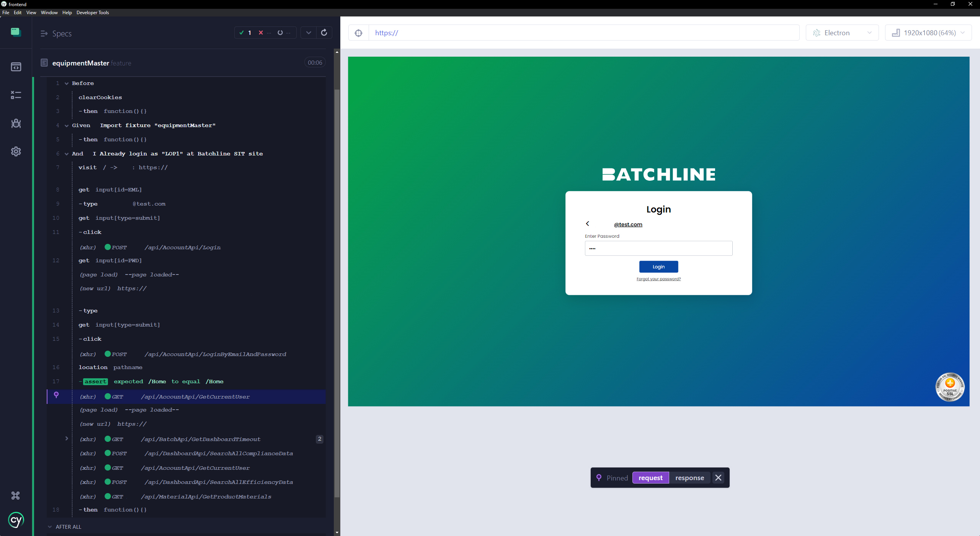Click the failed tests X counter
Image resolution: width=980 pixels, height=536 pixels.
(x=265, y=33)
